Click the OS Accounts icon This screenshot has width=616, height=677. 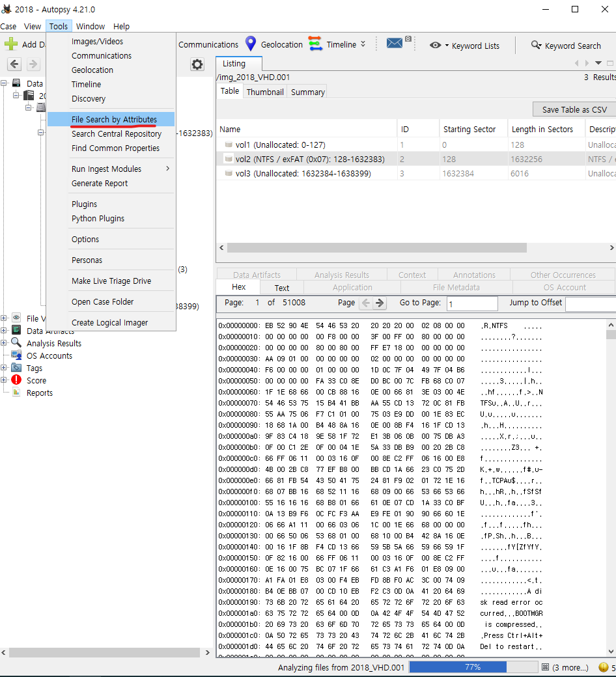[16, 355]
